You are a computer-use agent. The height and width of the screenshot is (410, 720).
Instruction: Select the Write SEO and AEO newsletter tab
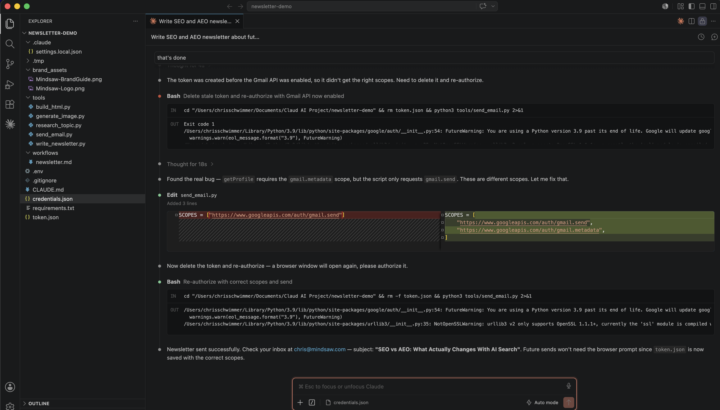coord(195,21)
